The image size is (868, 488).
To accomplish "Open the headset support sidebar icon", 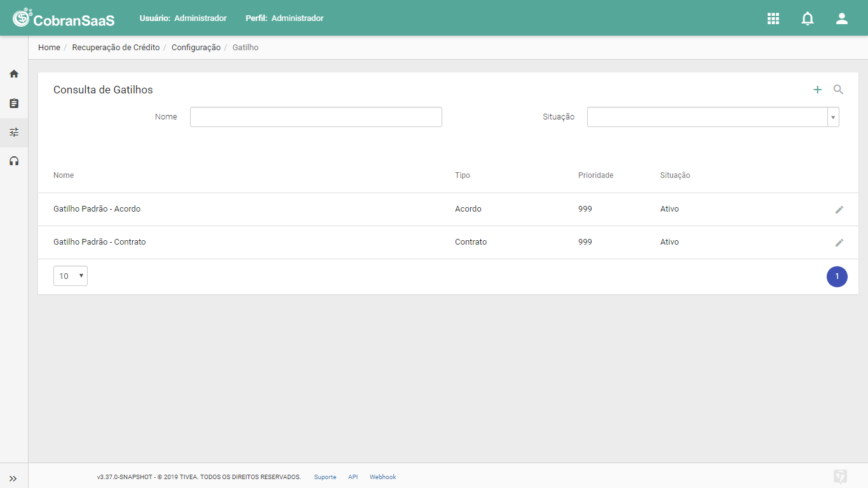I will point(14,161).
